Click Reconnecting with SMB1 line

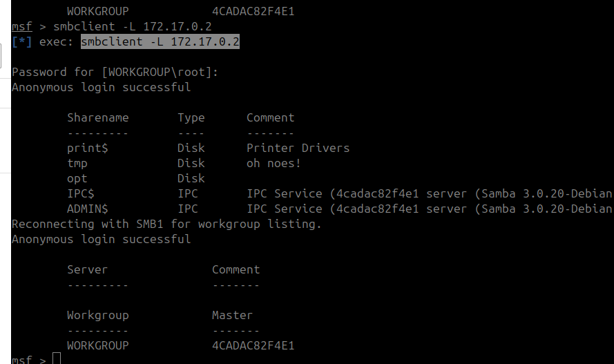[x=166, y=224]
